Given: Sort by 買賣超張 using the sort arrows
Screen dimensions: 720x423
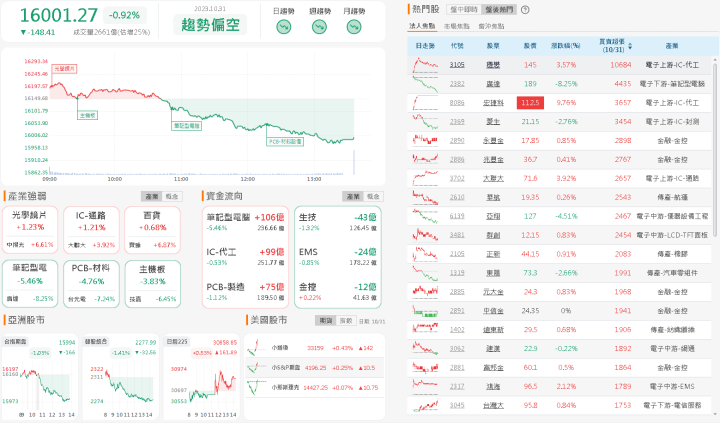Looking at the screenshot, I should 630,46.
